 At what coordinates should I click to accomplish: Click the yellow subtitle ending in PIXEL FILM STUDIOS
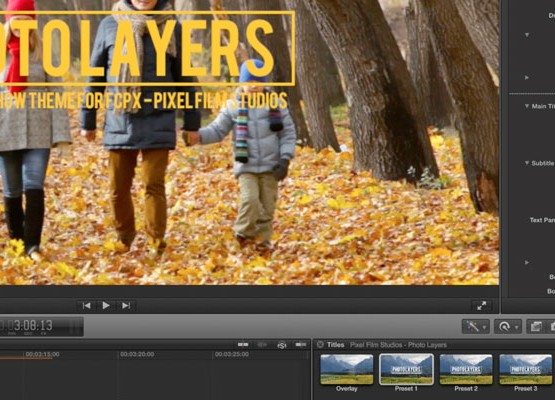coord(143,101)
